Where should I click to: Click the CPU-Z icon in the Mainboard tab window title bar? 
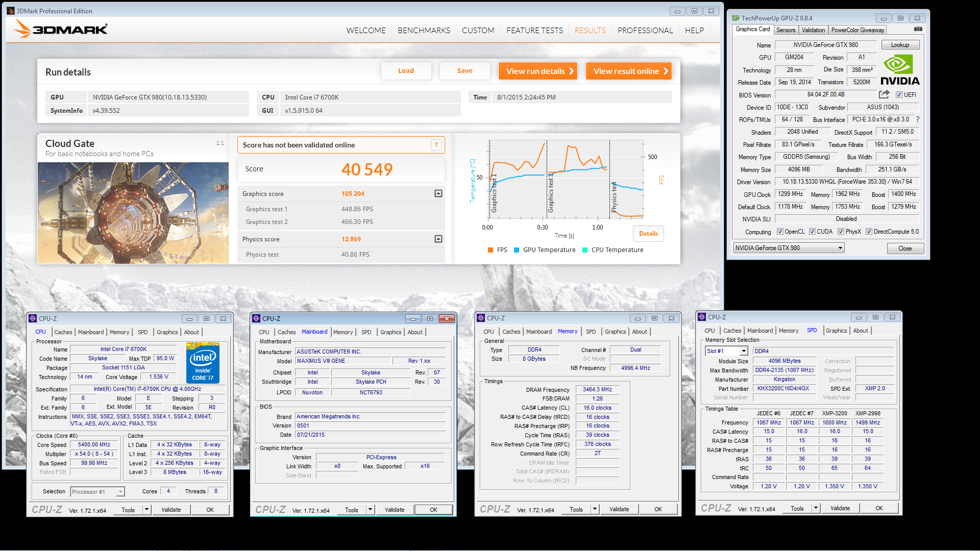256,318
